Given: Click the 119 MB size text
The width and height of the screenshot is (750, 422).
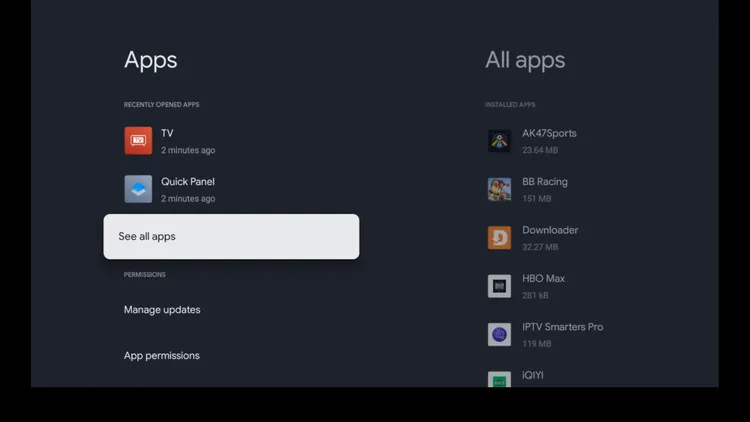Looking at the screenshot, I should coord(537,344).
